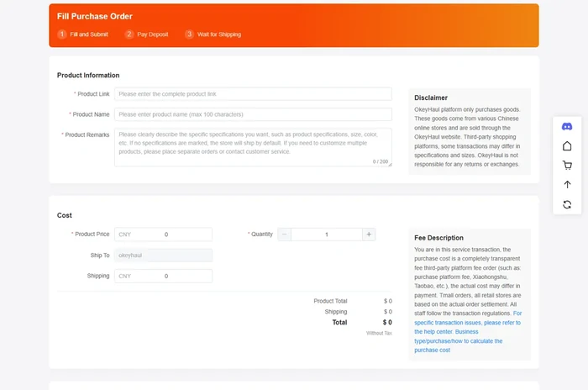Select step 2 Pay Deposit
588x390 pixels.
pyautogui.click(x=147, y=34)
